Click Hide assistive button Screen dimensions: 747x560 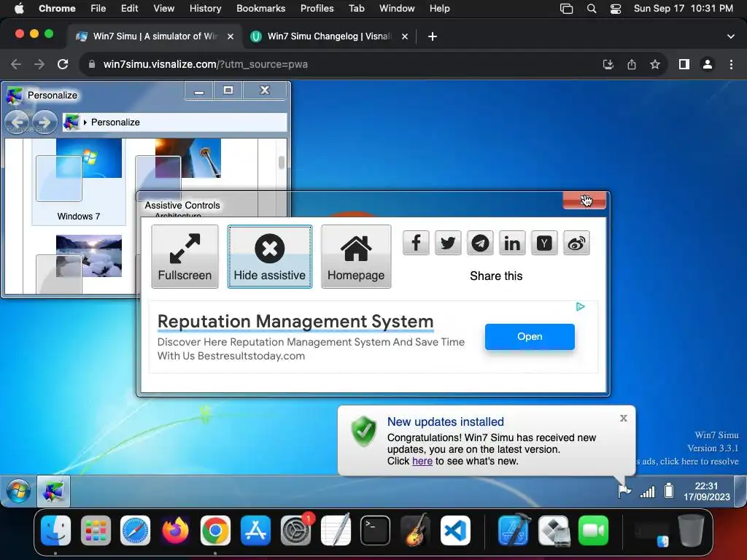270,257
